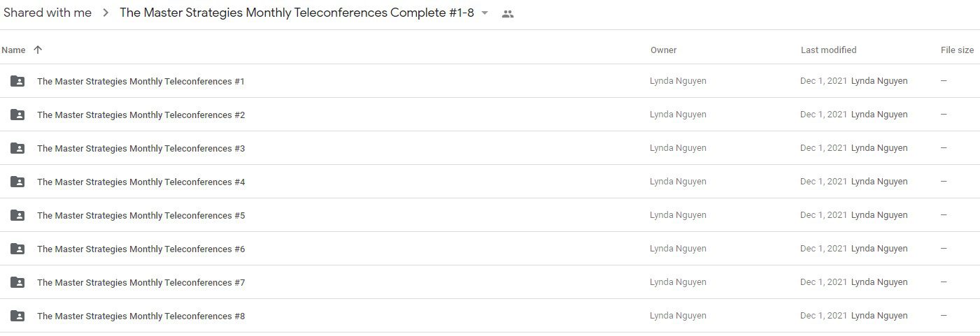This screenshot has height=336, width=980.
Task: Click the File size column header
Action: click(x=957, y=50)
